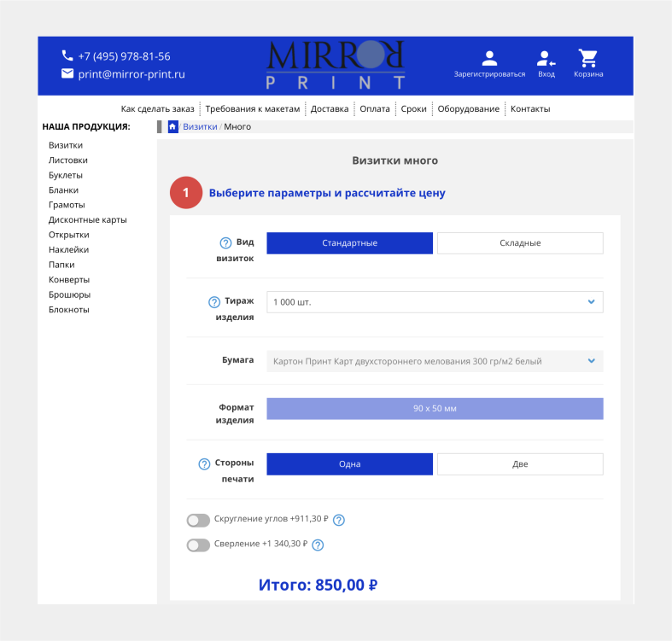Screen dimensions: 672x641
Task: Open the Тираж 1 000 шт. dropdown
Action: pyautogui.click(x=435, y=302)
